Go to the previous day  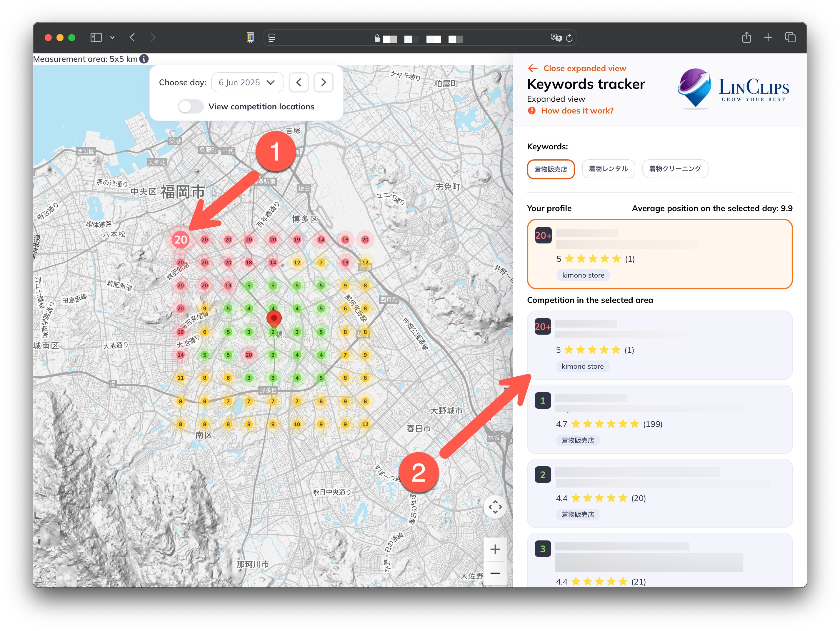point(299,82)
